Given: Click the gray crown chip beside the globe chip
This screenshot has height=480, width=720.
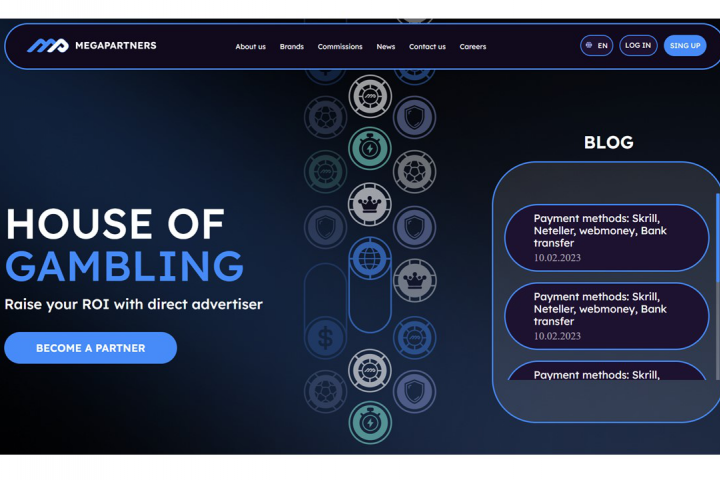Looking at the screenshot, I should point(415,281).
